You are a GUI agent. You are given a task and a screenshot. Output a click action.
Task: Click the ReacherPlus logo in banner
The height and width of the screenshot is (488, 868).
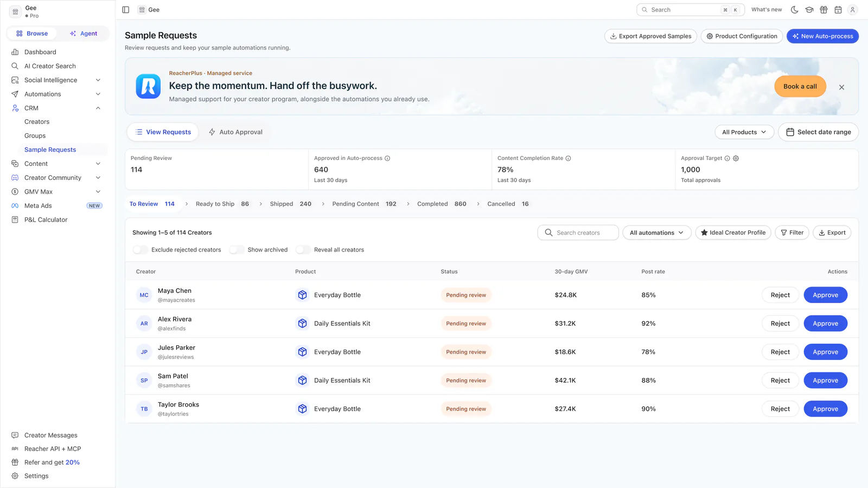(x=148, y=86)
